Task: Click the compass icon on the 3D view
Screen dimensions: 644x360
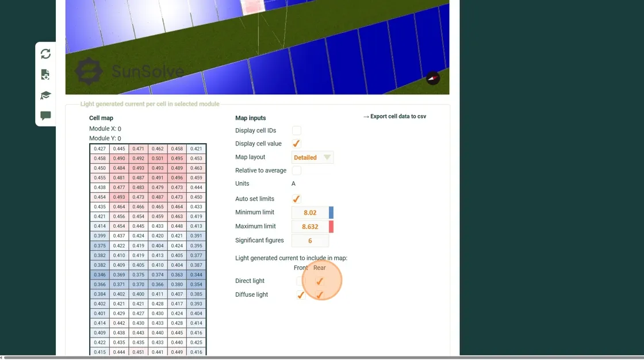Action: 433,78
